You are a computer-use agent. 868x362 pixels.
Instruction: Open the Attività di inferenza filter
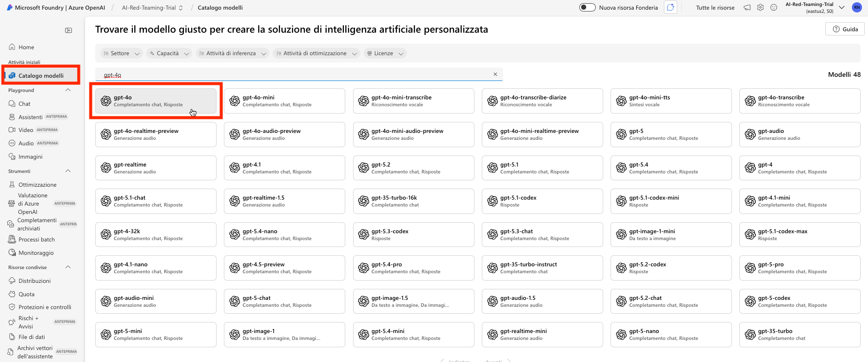tap(233, 53)
